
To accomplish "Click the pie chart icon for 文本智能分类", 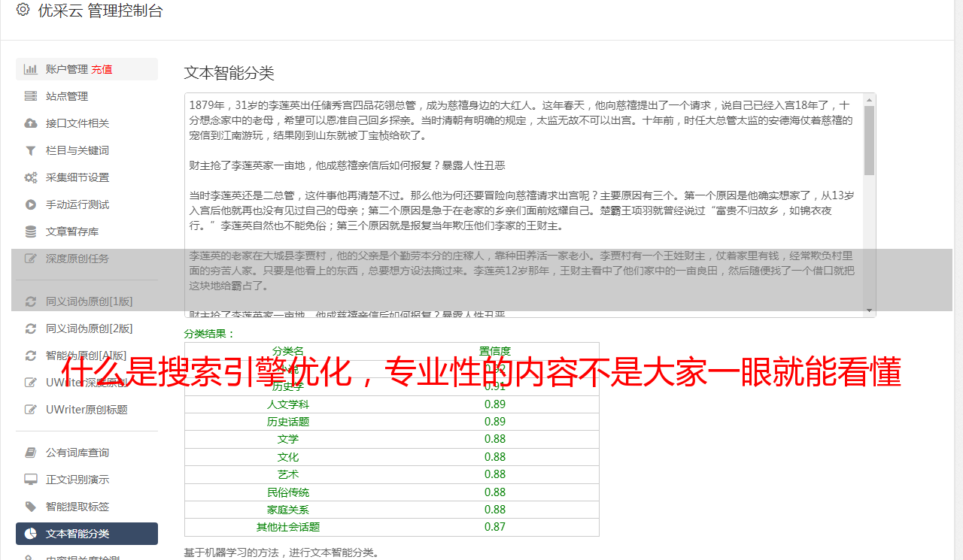I will [x=31, y=534].
